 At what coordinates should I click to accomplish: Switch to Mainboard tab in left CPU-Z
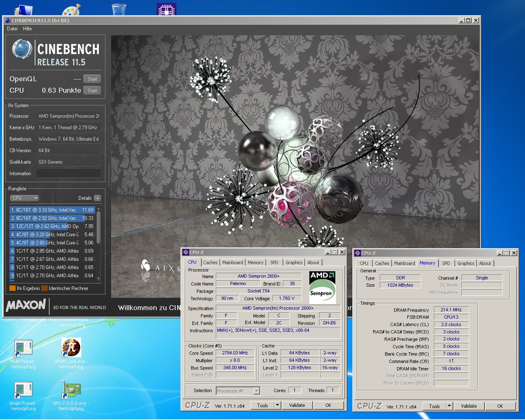pos(233,262)
